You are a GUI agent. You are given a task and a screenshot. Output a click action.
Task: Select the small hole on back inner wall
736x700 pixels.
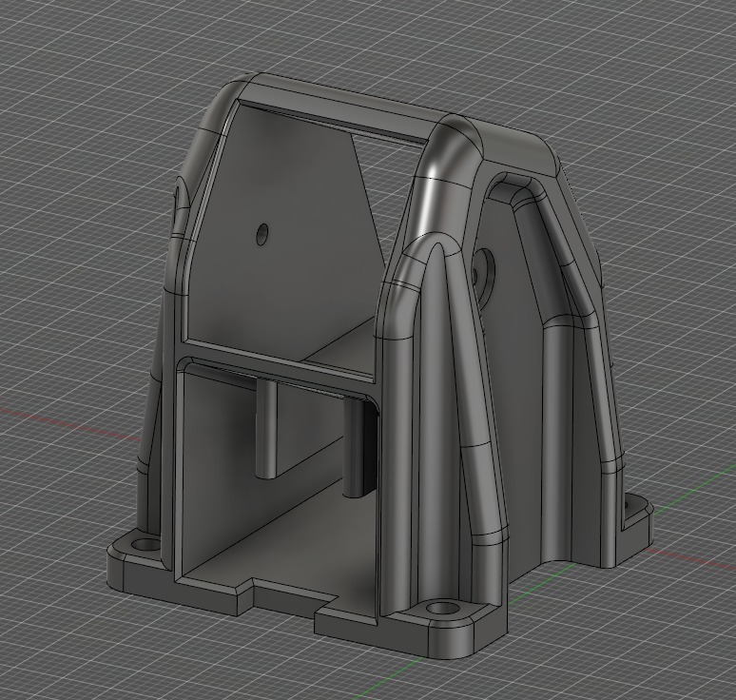click(261, 233)
